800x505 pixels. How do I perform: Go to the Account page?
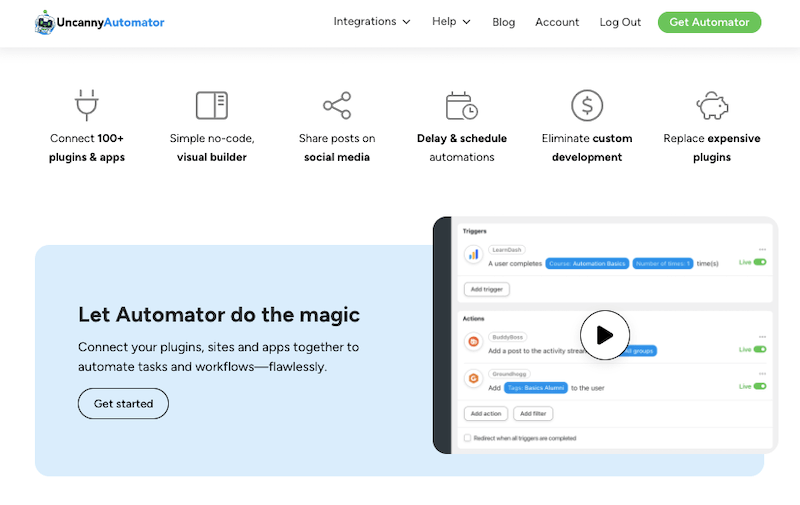(x=557, y=22)
